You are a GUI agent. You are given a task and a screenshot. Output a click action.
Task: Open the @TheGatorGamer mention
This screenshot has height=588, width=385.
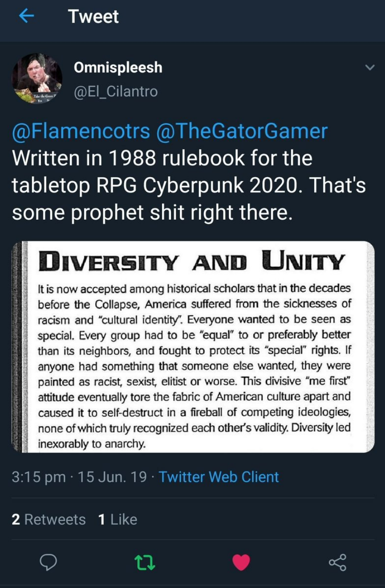coord(242,131)
